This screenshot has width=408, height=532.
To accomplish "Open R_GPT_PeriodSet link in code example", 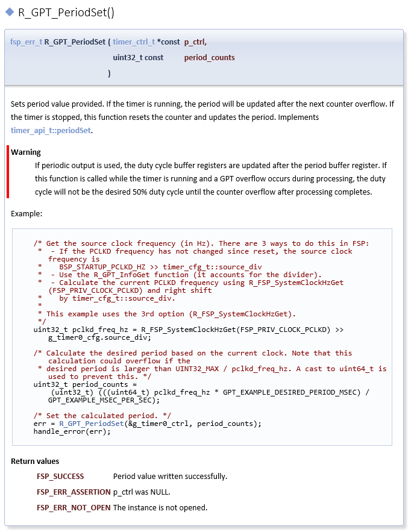I will tap(92, 424).
